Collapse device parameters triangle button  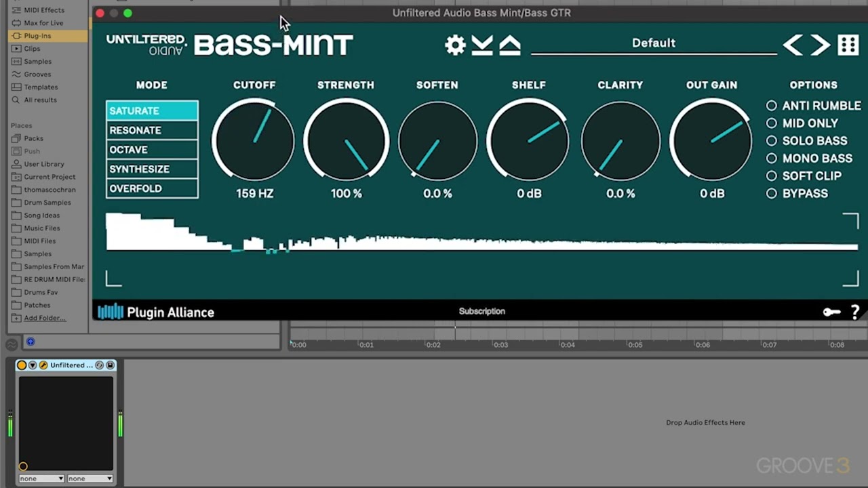tap(32, 365)
